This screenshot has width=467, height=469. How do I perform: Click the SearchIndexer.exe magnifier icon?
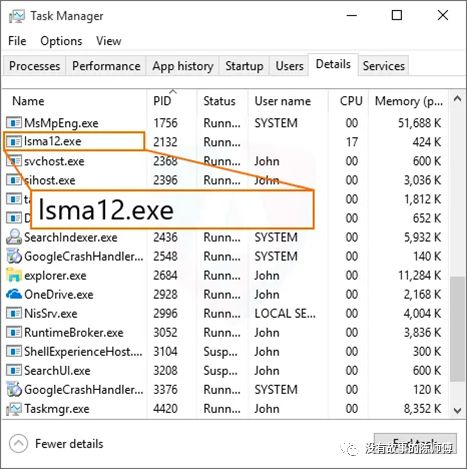[14, 237]
